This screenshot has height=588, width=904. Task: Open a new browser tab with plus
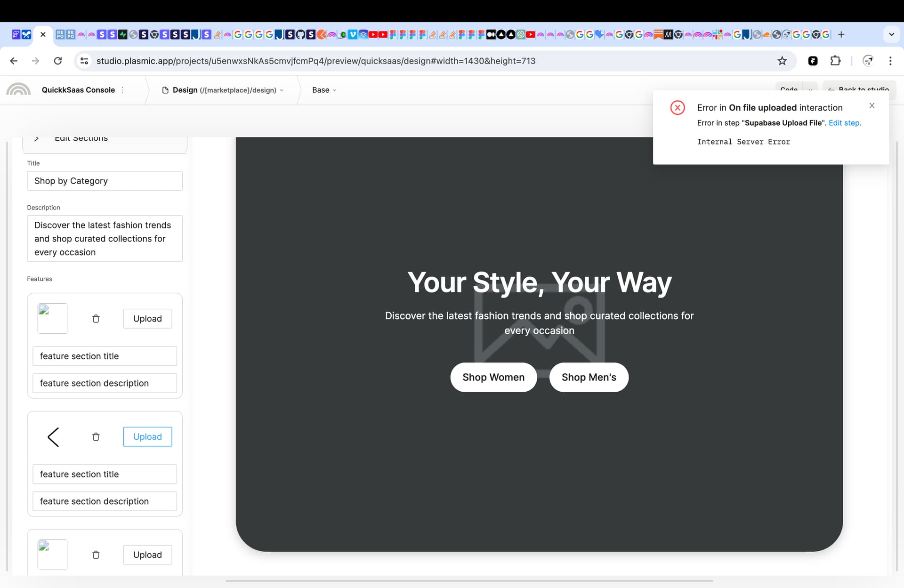point(841,34)
